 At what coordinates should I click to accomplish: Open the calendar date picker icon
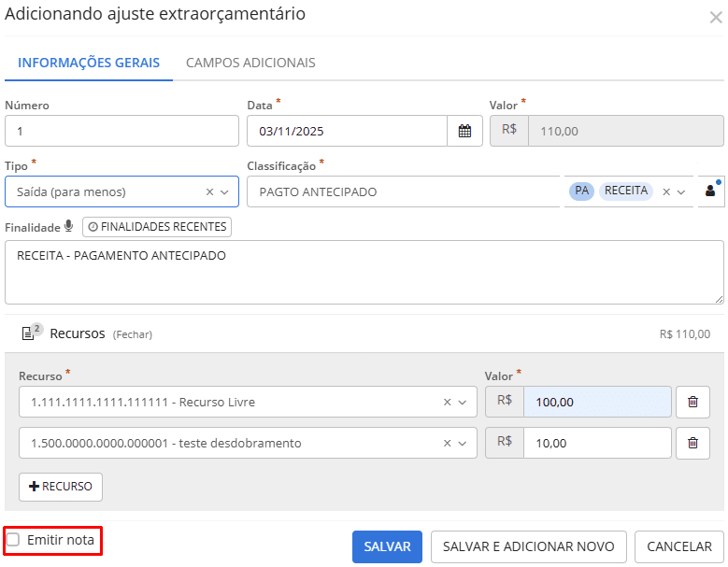coord(464,131)
